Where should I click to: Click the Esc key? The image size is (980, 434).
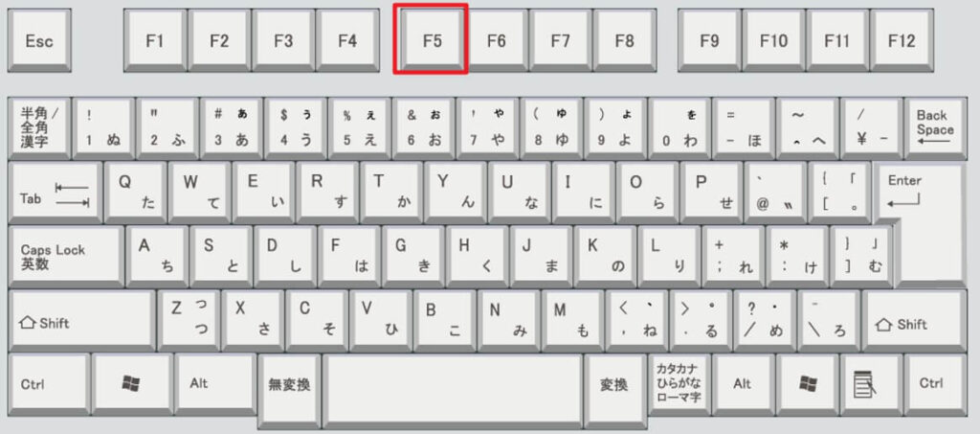(39, 40)
